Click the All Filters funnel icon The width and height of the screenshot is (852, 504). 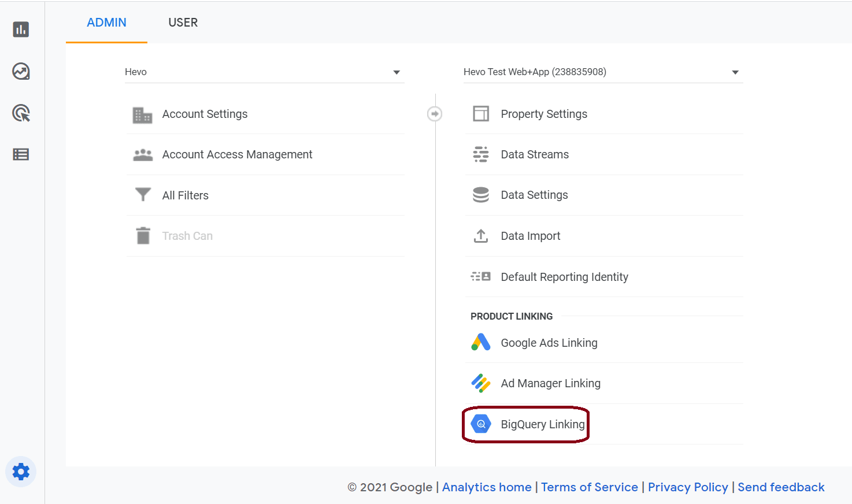point(143,194)
